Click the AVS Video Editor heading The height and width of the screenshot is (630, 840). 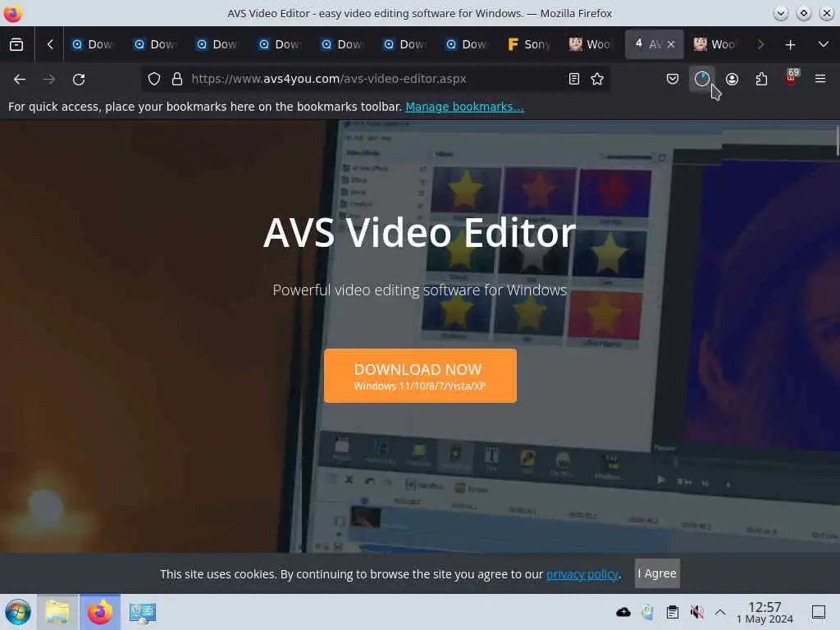click(x=419, y=232)
